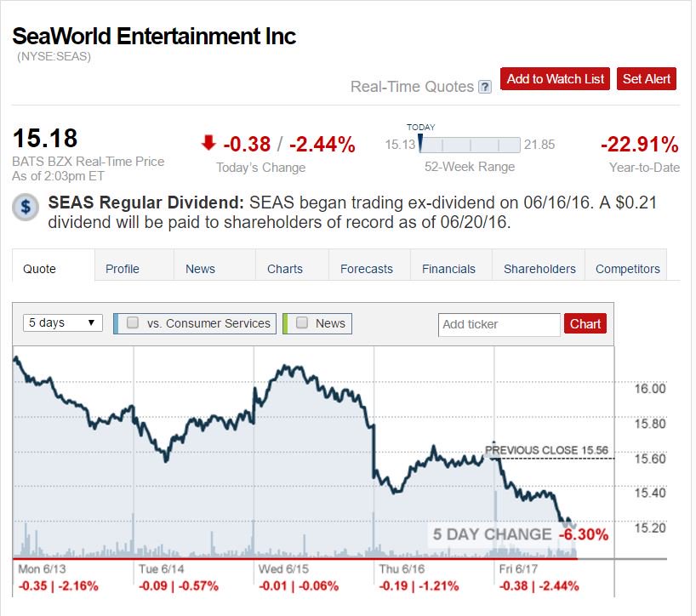Click the -0.19 | -1.21% Thursday change value

tap(419, 586)
